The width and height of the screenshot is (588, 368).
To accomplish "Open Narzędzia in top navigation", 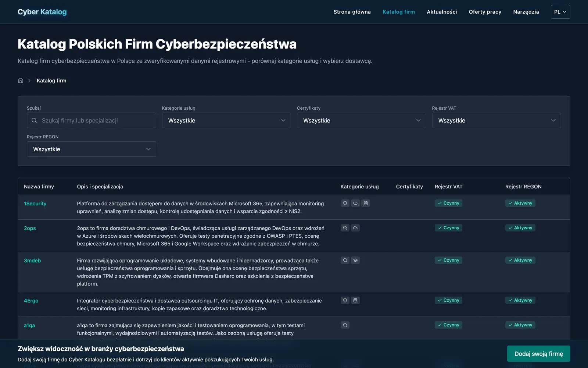I will point(526,12).
